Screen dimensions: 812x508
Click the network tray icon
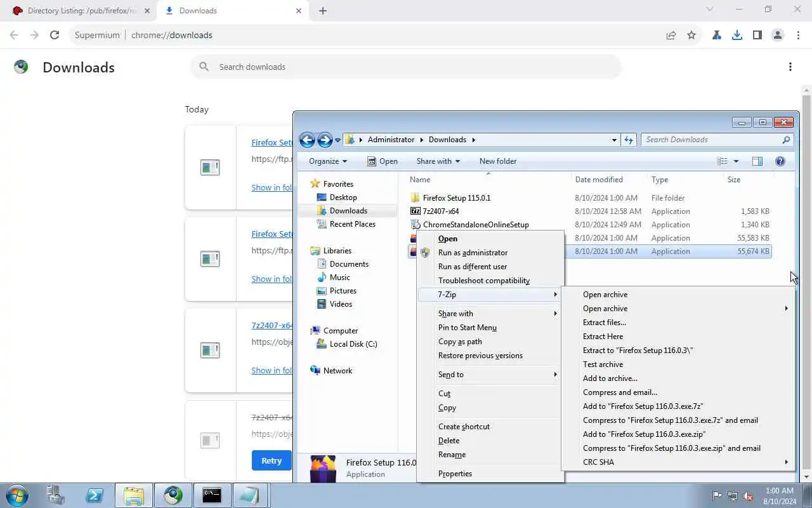point(733,496)
